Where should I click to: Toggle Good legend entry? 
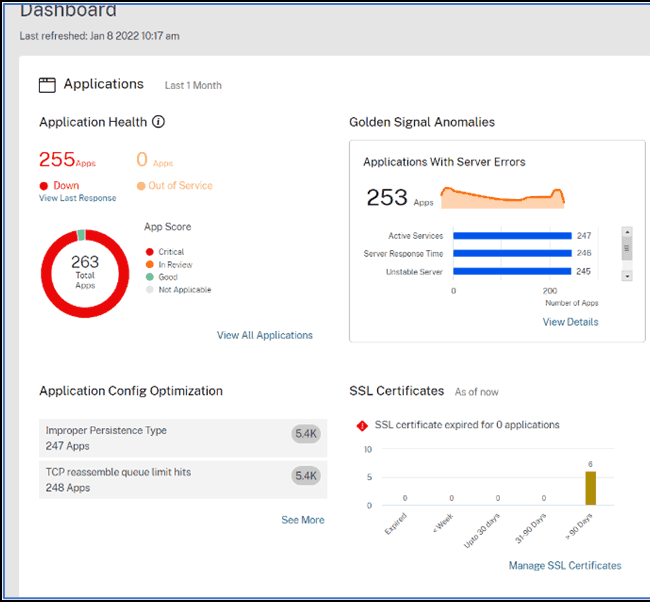[162, 277]
